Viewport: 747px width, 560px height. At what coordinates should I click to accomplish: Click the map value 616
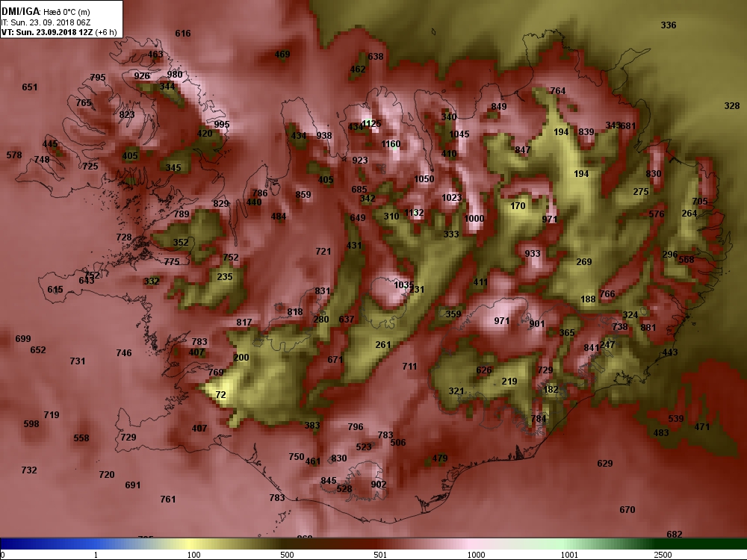click(x=183, y=34)
